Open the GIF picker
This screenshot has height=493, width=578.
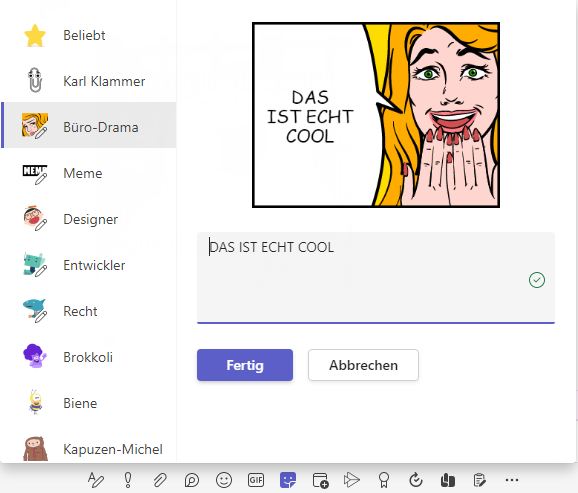point(256,480)
